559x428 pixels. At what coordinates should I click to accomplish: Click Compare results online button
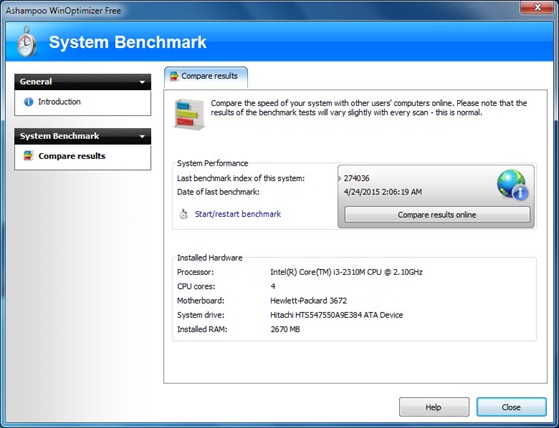click(437, 215)
